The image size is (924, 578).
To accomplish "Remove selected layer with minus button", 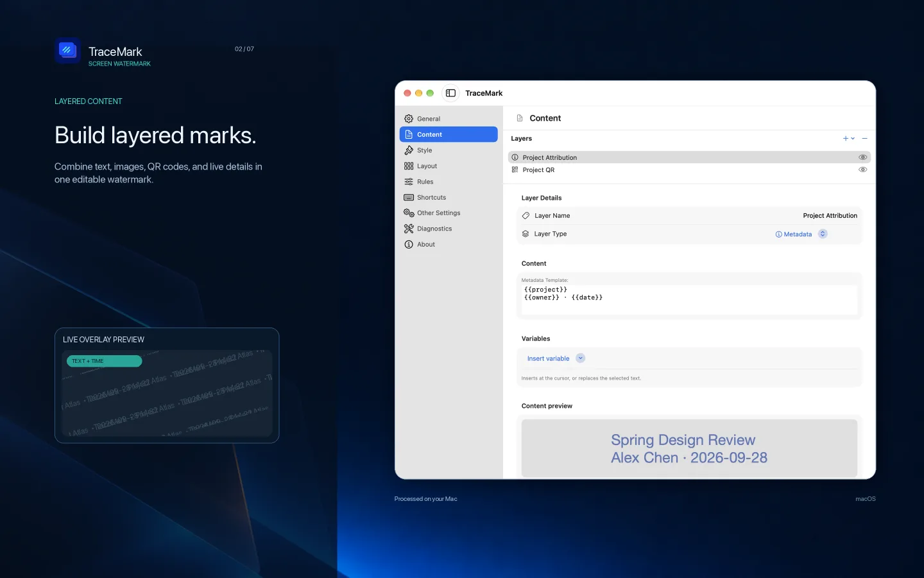I will [x=865, y=139].
